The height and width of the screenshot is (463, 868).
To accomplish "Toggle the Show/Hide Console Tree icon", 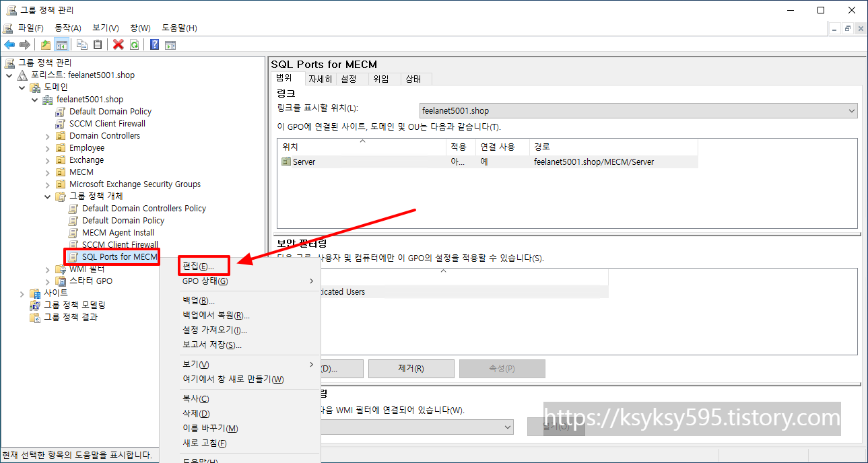I will point(61,44).
